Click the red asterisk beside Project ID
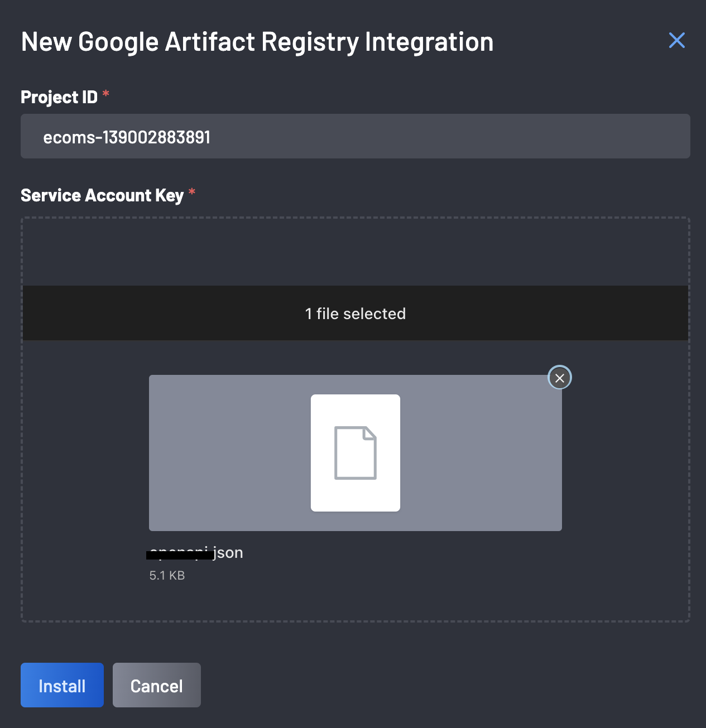The height and width of the screenshot is (728, 706). point(105,94)
